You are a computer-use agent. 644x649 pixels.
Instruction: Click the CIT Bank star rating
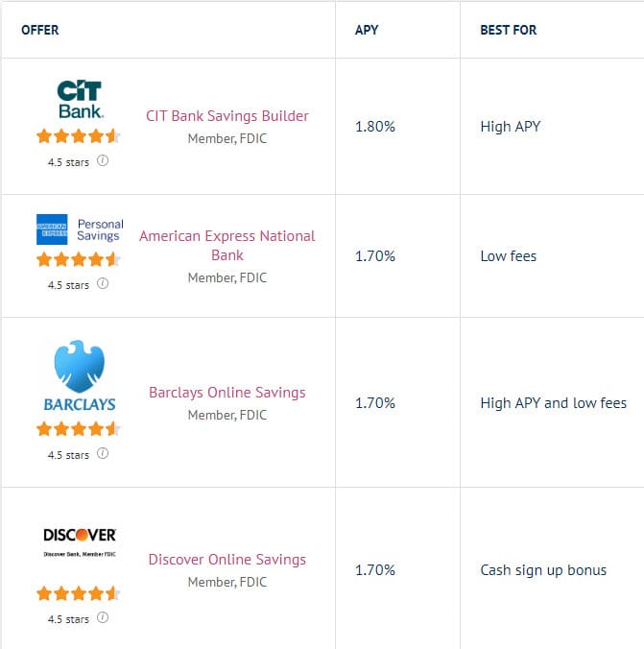click(79, 136)
